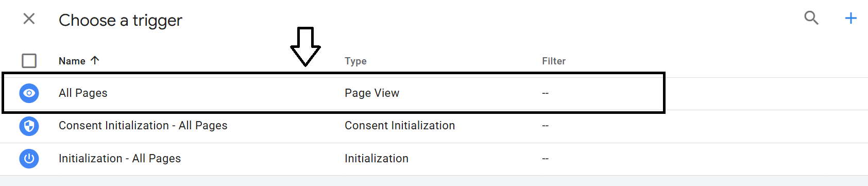868x186 pixels.
Task: Sort triggers by Type column header
Action: tap(355, 61)
